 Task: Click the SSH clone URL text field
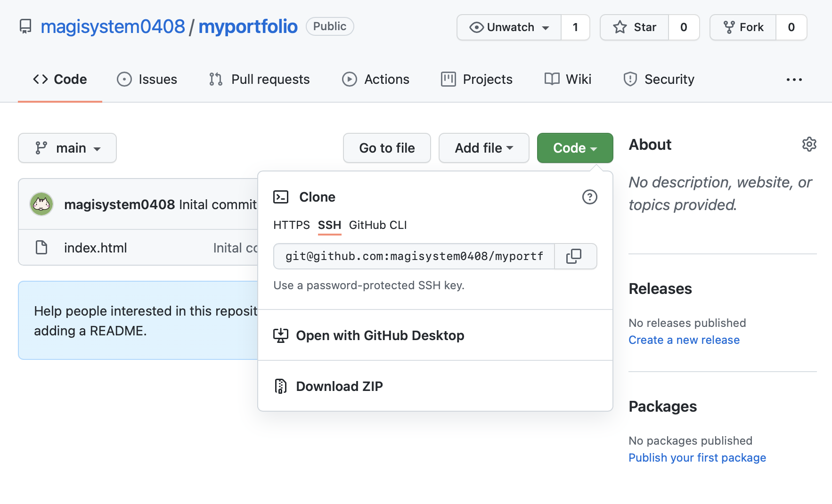(x=414, y=256)
